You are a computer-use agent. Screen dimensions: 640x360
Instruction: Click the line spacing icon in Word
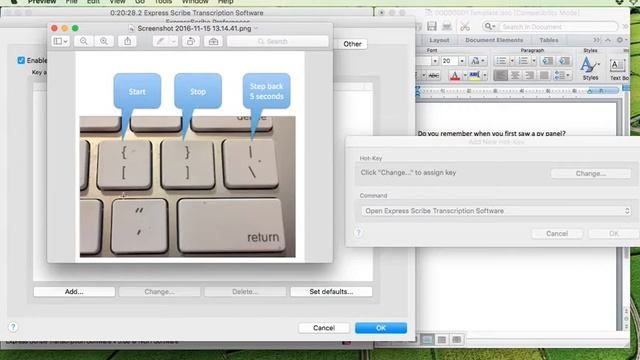tap(561, 75)
